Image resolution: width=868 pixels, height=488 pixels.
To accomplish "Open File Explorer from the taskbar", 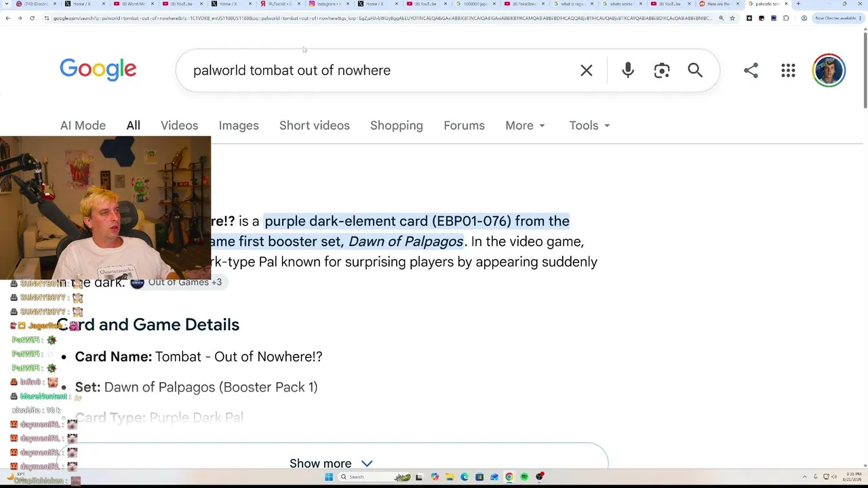I will coord(450,477).
